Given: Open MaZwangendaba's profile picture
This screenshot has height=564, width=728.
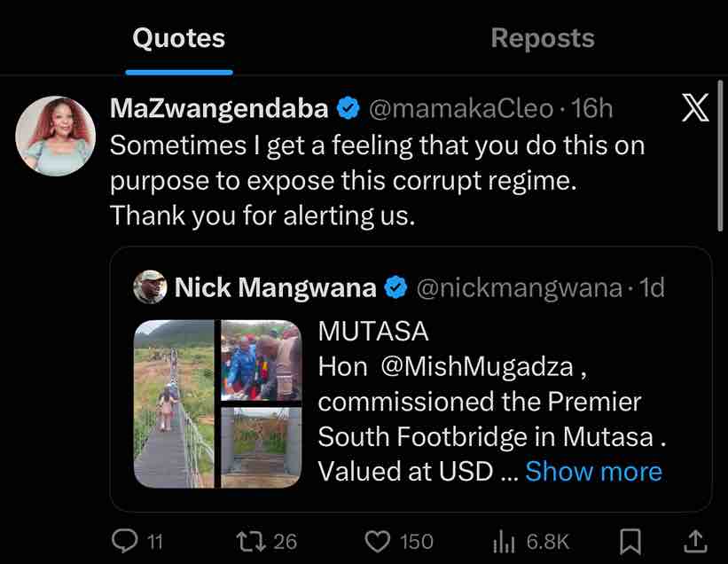Looking at the screenshot, I should 55,136.
